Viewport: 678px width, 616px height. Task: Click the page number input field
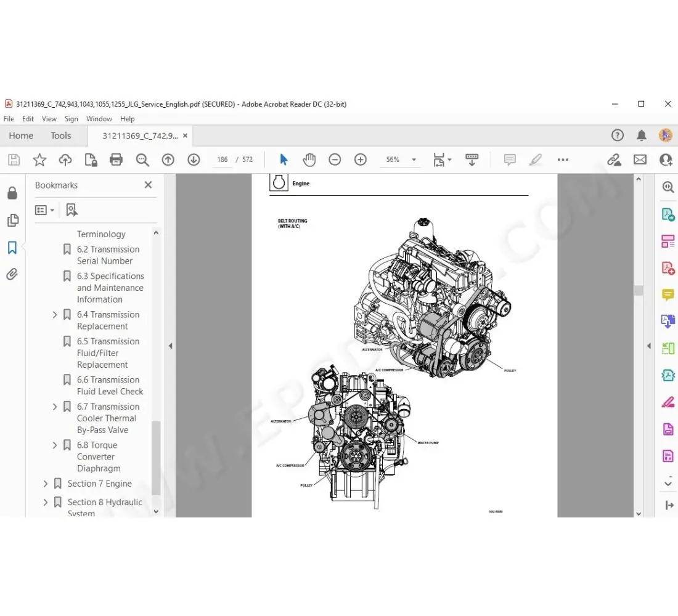click(x=223, y=160)
